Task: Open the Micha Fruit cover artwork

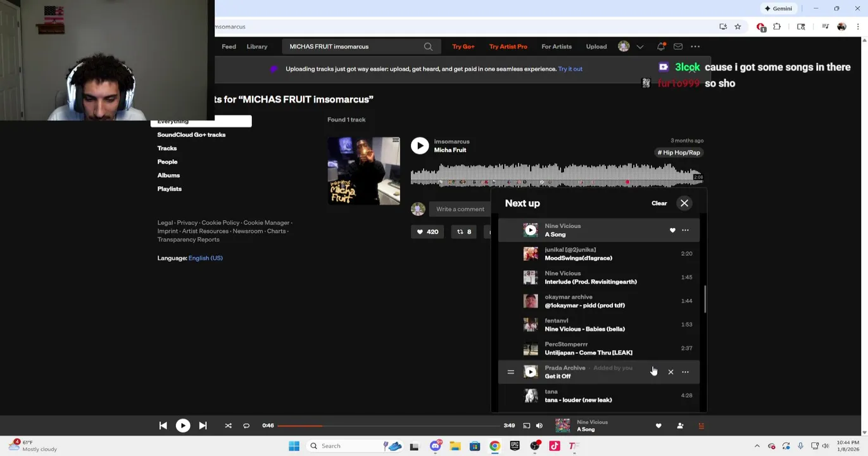Action: point(363,171)
